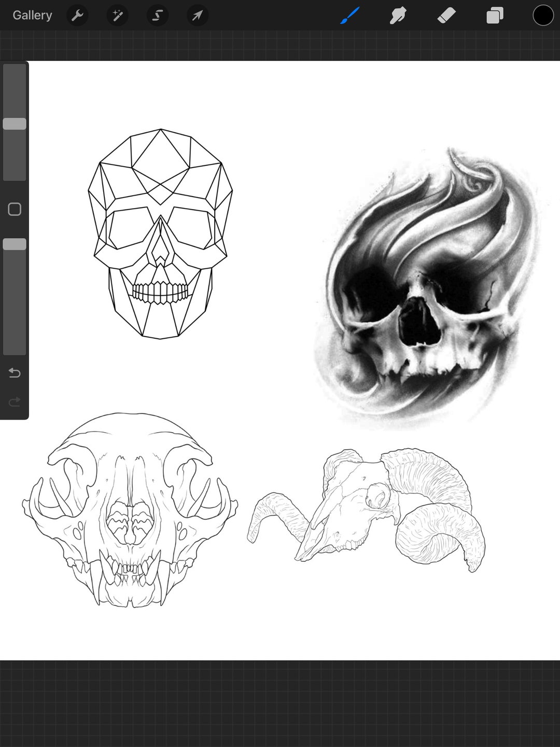Open the active color picker disc
Image resolution: width=560 pixels, height=747 pixels.
tap(542, 16)
